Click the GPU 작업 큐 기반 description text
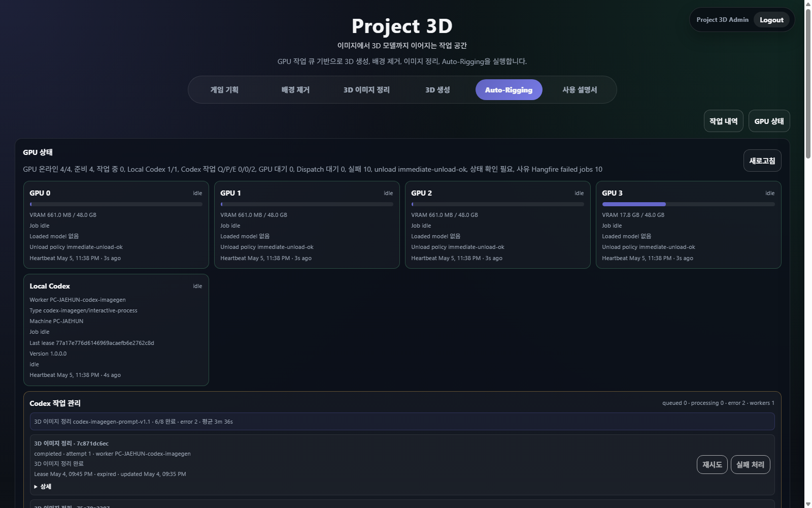The width and height of the screenshot is (812, 508). (402, 61)
